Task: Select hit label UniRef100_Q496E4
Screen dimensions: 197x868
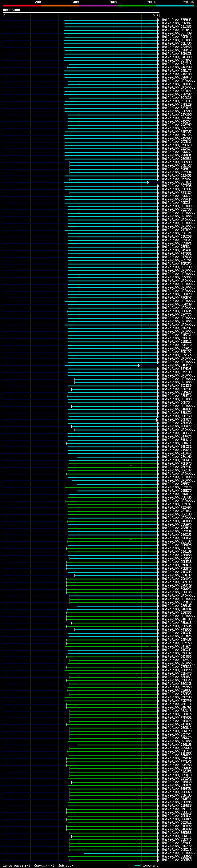Action: (x=176, y=450)
